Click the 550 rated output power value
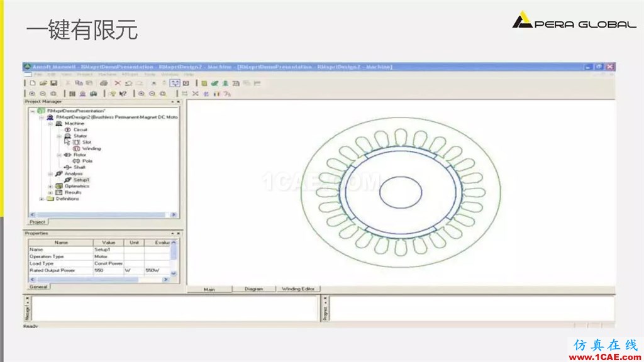 tap(108, 270)
